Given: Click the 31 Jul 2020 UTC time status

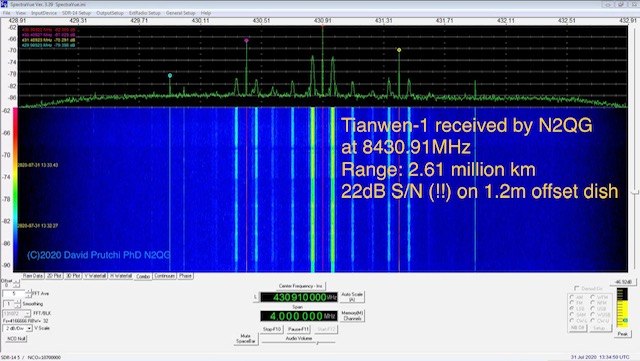Looking at the screenshot, I should (x=600, y=357).
